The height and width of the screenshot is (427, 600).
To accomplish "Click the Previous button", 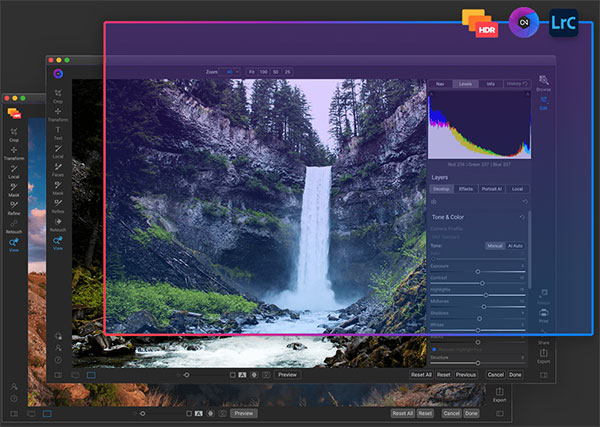I will (466, 375).
